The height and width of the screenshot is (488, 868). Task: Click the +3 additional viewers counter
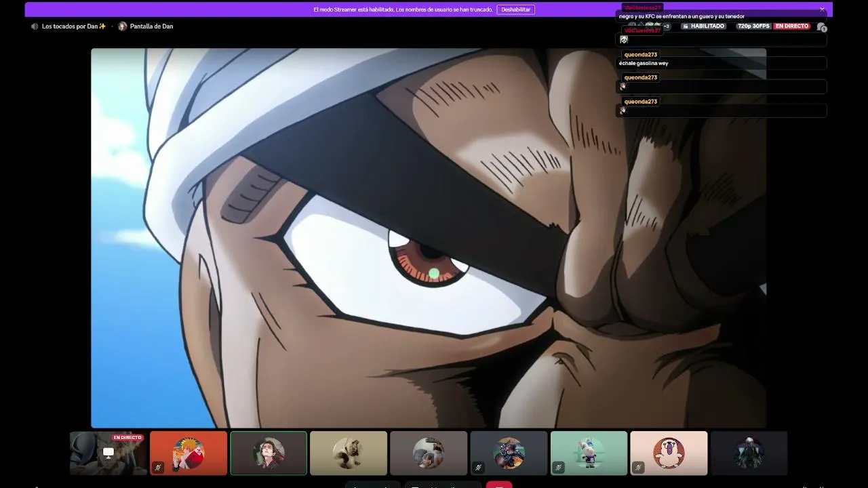pyautogui.click(x=667, y=26)
